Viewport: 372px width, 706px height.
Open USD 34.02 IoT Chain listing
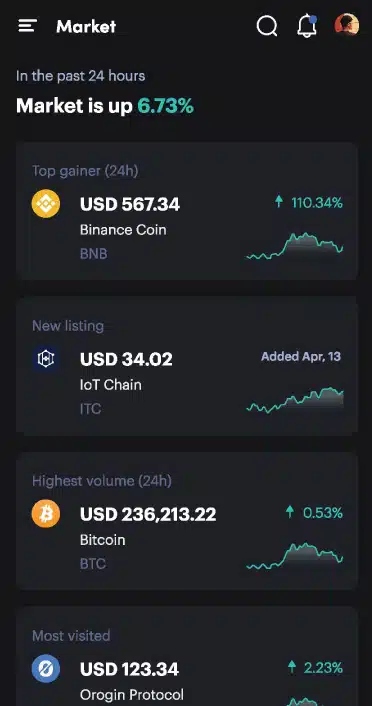coord(187,366)
